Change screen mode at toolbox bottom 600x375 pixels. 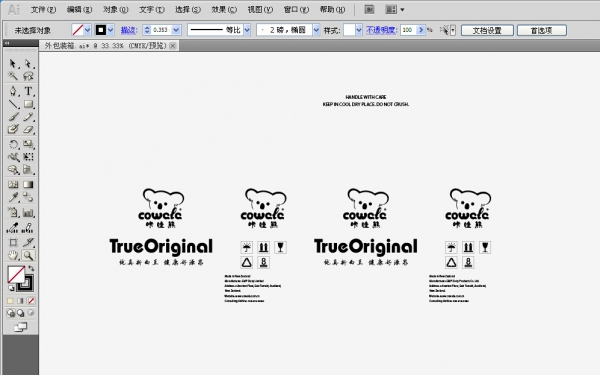pyautogui.click(x=20, y=327)
